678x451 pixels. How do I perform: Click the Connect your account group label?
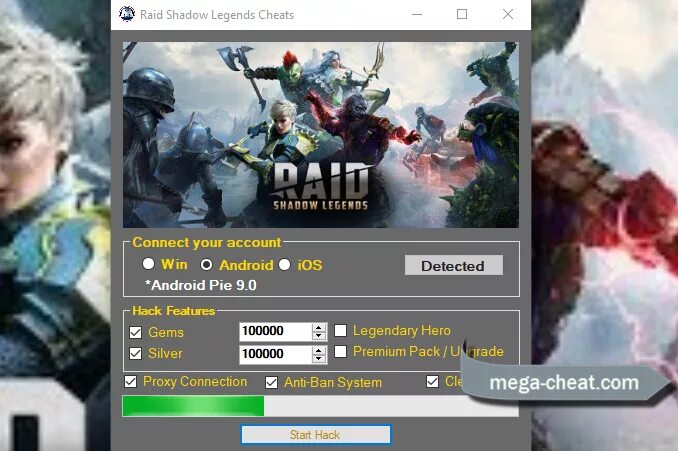207,242
